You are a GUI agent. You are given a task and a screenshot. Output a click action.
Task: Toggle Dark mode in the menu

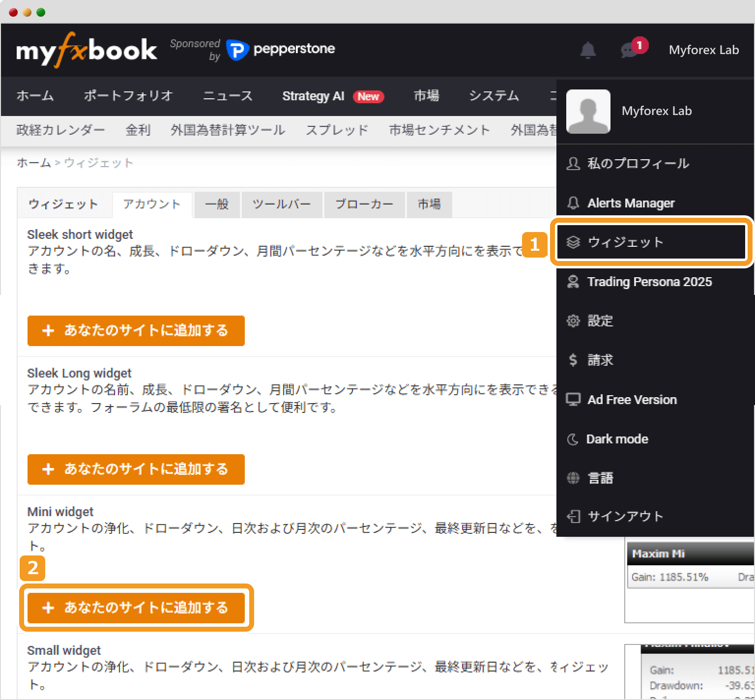click(656, 439)
